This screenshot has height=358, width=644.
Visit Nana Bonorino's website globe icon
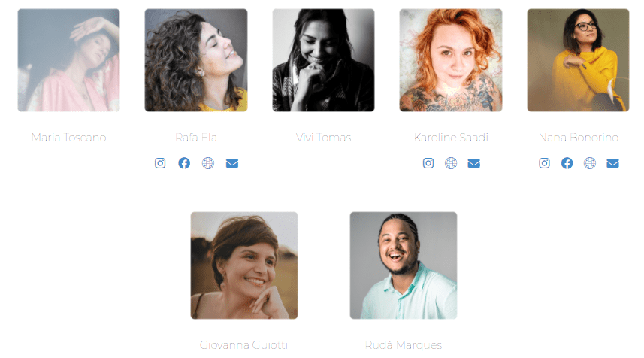pyautogui.click(x=590, y=163)
